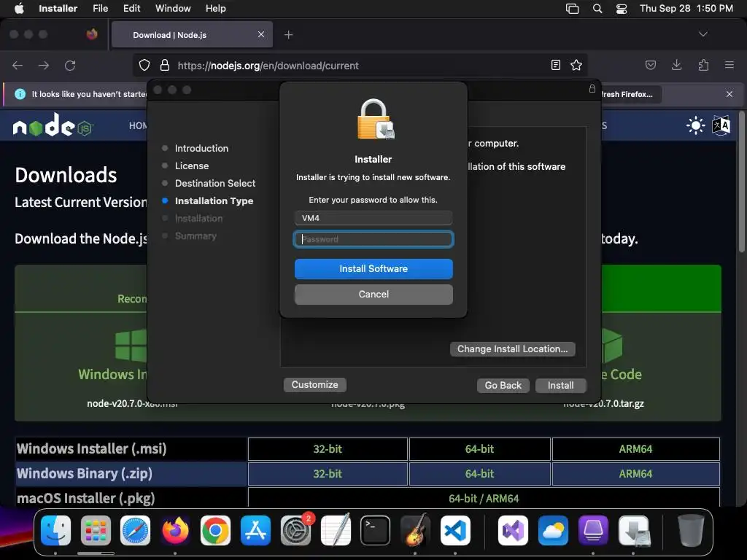The width and height of the screenshot is (747, 560).
Task: Click Install Software button
Action: [x=373, y=268]
